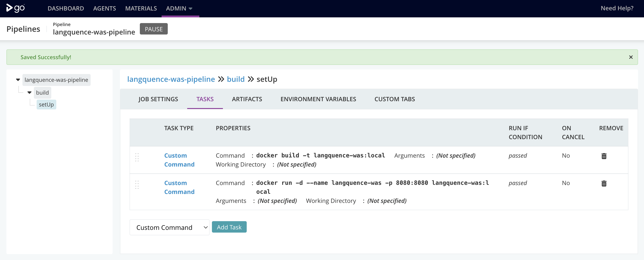Open the CUSTOM TABS tab
This screenshot has width=644, height=260.
395,99
